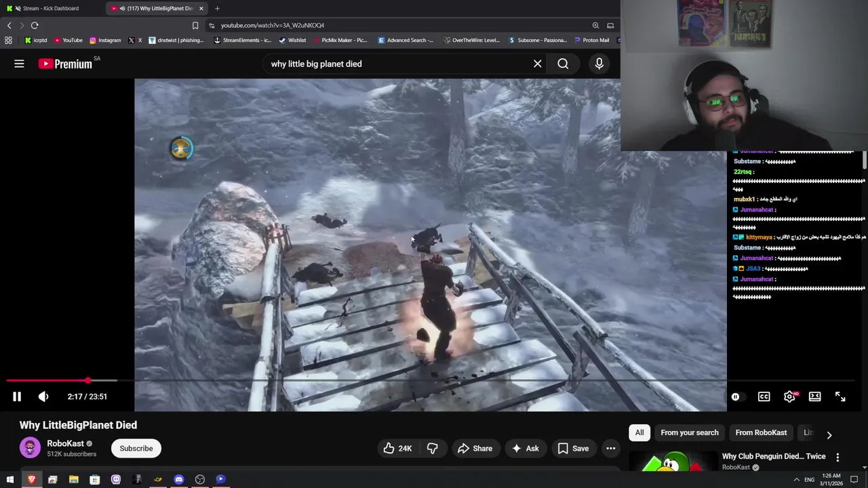Image resolution: width=868 pixels, height=488 pixels.
Task: Open options for the Club Penguin video
Action: (837, 457)
